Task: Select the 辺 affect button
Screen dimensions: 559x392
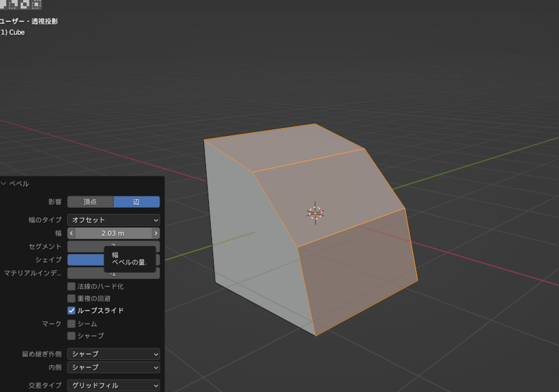Action: pyautogui.click(x=137, y=202)
